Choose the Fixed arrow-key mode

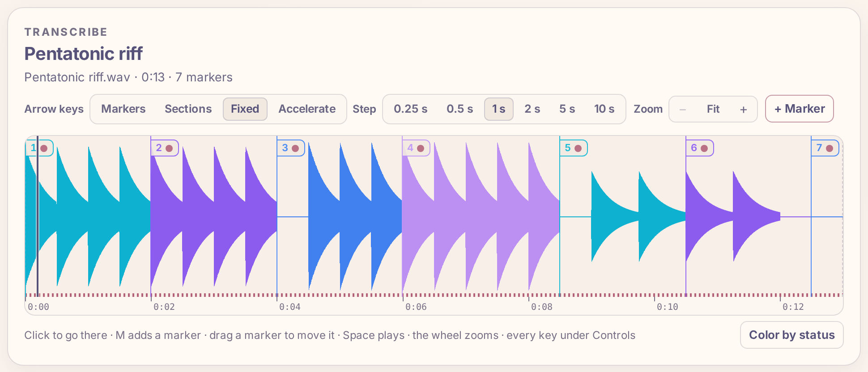coord(245,109)
